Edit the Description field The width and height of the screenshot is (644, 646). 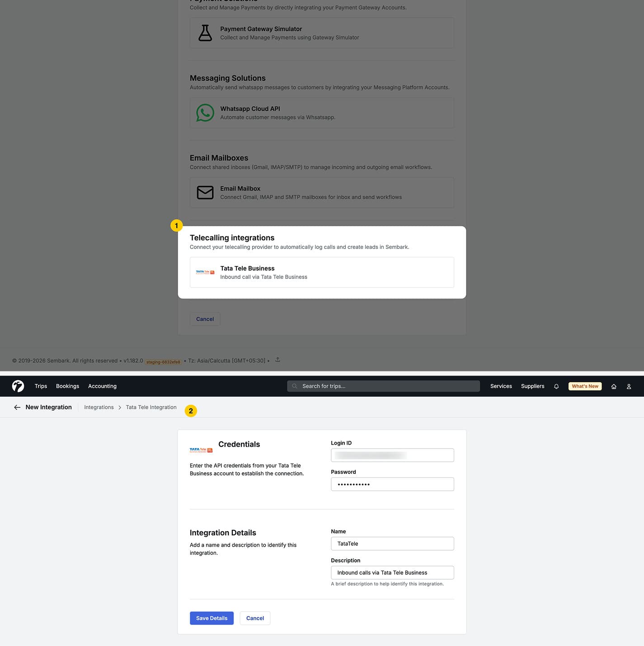click(x=392, y=572)
